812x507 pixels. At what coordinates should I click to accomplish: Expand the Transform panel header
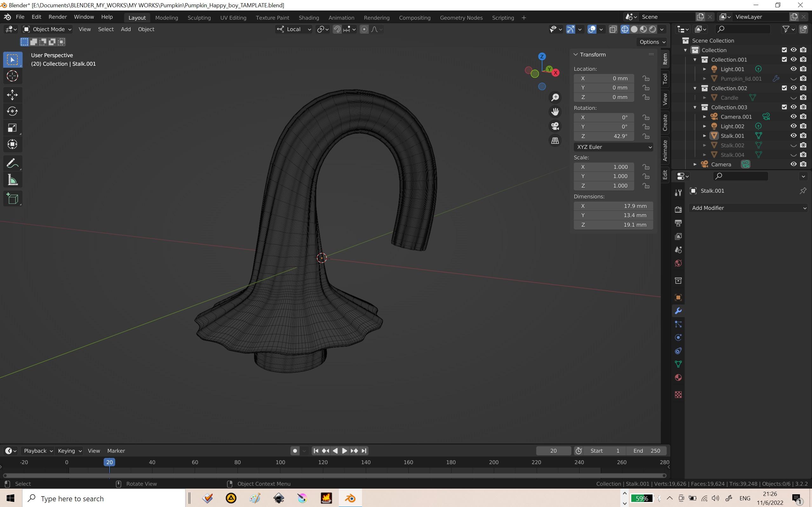[592, 54]
